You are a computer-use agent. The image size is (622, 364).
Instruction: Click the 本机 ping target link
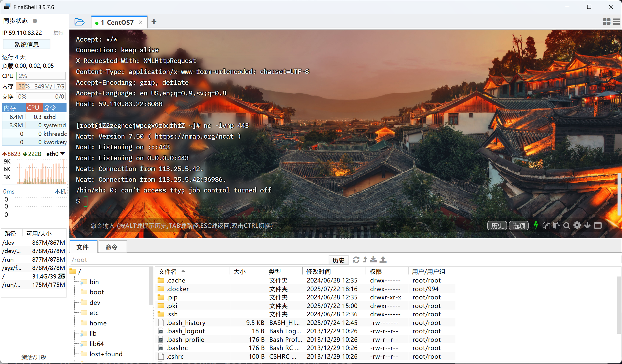pos(60,191)
